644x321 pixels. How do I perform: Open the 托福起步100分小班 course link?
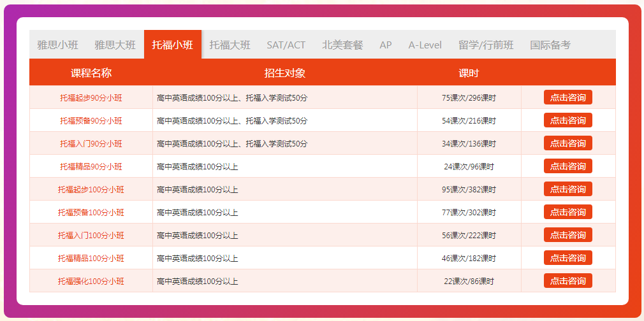pyautogui.click(x=91, y=190)
